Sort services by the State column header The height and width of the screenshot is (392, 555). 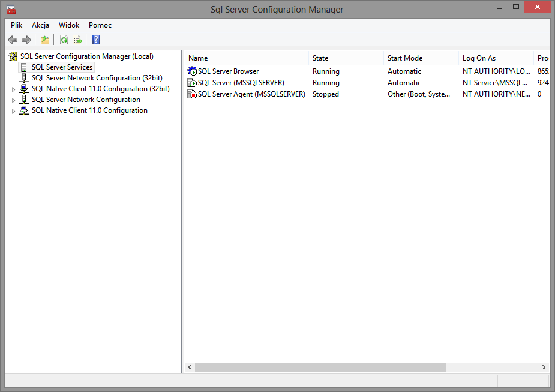pyautogui.click(x=346, y=58)
